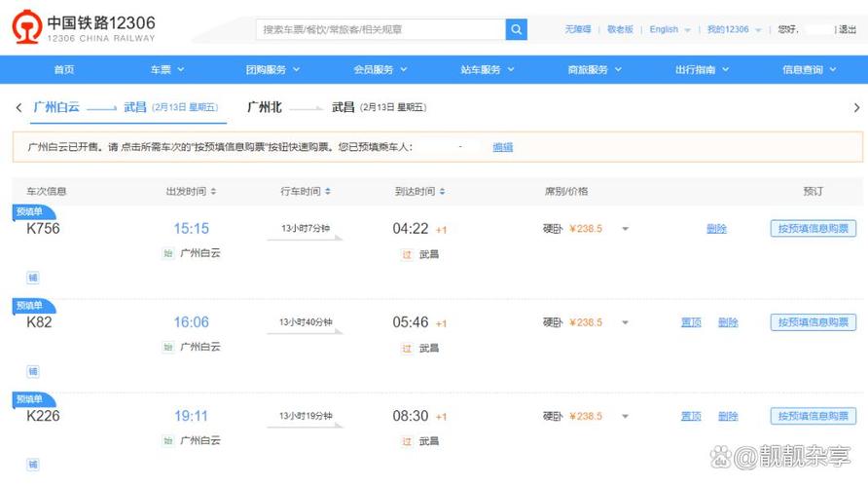Click the 始 origin icon for K756
Image resolution: width=868 pixels, height=487 pixels.
[167, 253]
